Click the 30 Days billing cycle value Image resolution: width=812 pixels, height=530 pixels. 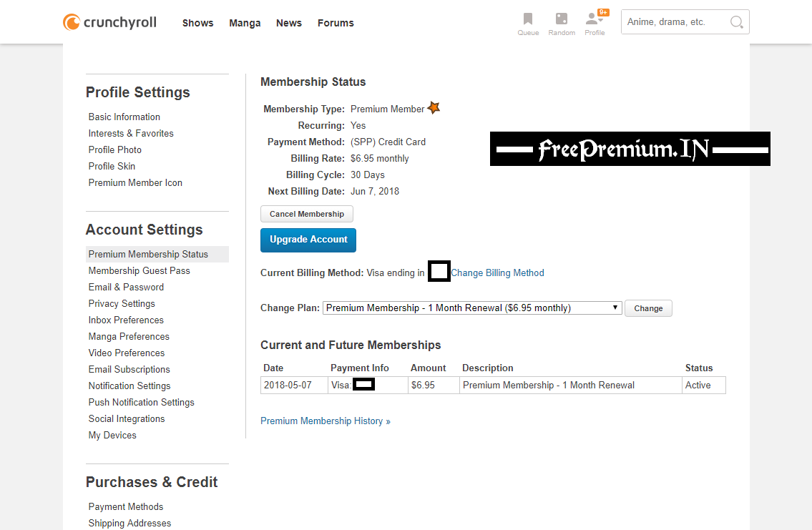point(368,175)
